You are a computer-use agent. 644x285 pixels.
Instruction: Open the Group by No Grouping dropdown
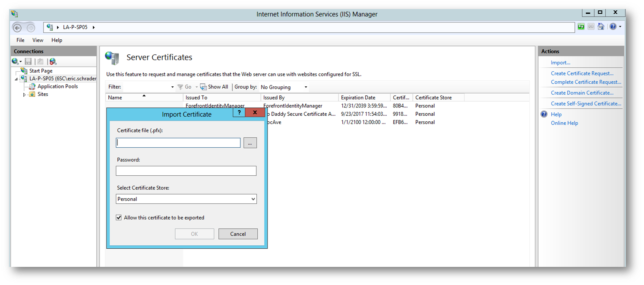click(284, 87)
